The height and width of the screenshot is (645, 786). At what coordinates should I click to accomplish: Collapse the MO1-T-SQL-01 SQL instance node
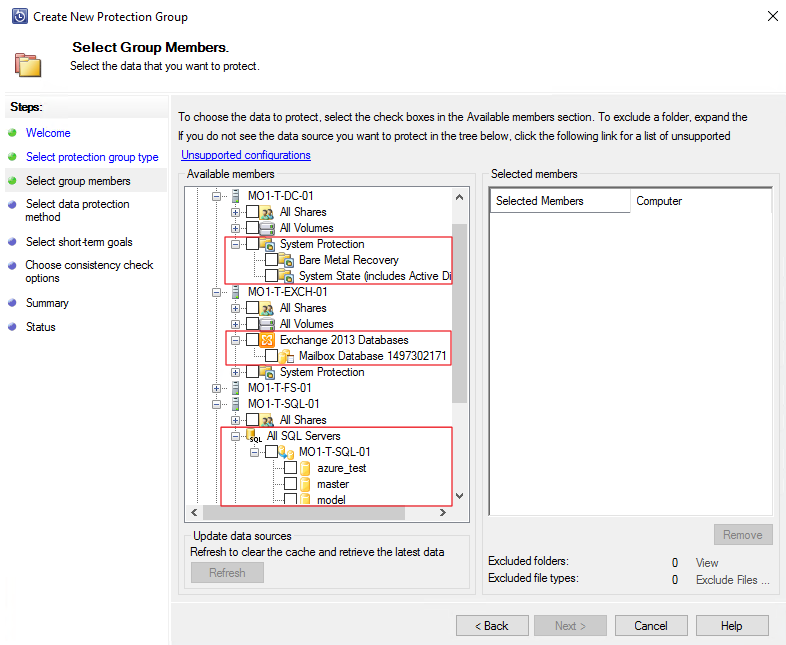point(255,452)
